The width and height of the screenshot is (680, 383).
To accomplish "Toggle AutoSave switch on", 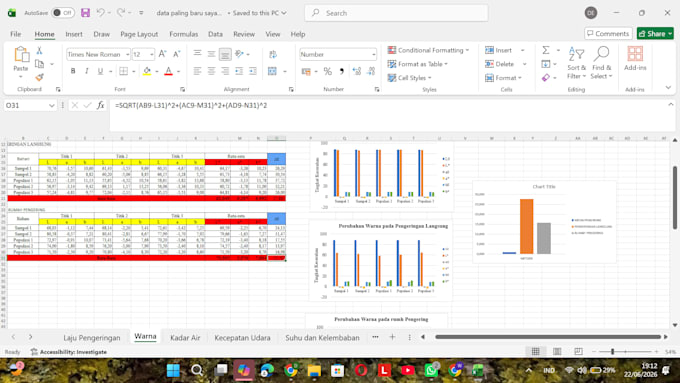I will point(62,13).
